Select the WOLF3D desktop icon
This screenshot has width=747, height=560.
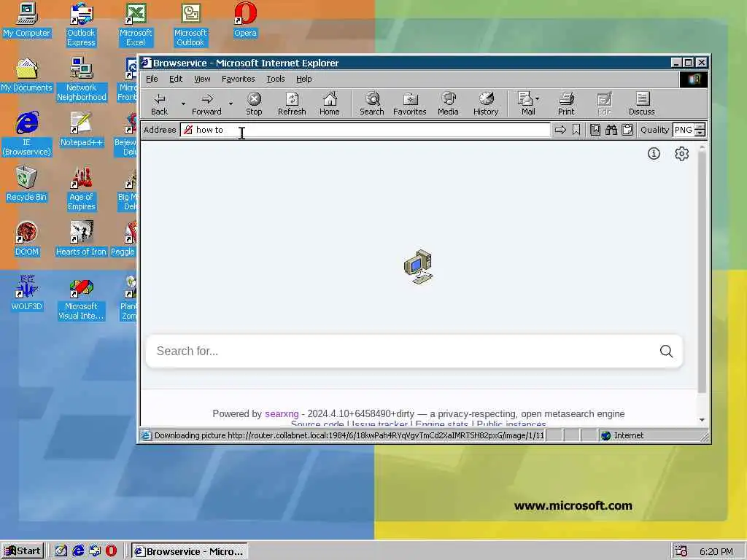27,293
